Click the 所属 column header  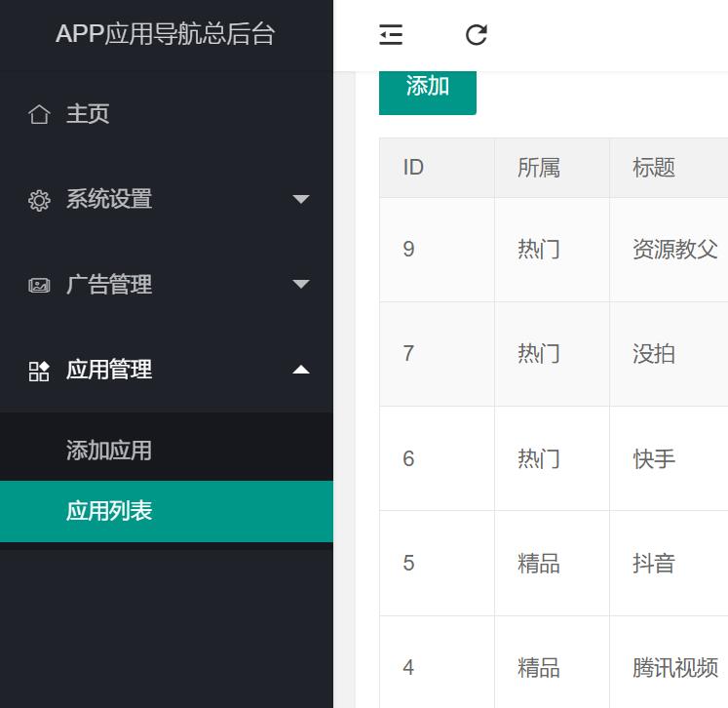click(x=539, y=168)
